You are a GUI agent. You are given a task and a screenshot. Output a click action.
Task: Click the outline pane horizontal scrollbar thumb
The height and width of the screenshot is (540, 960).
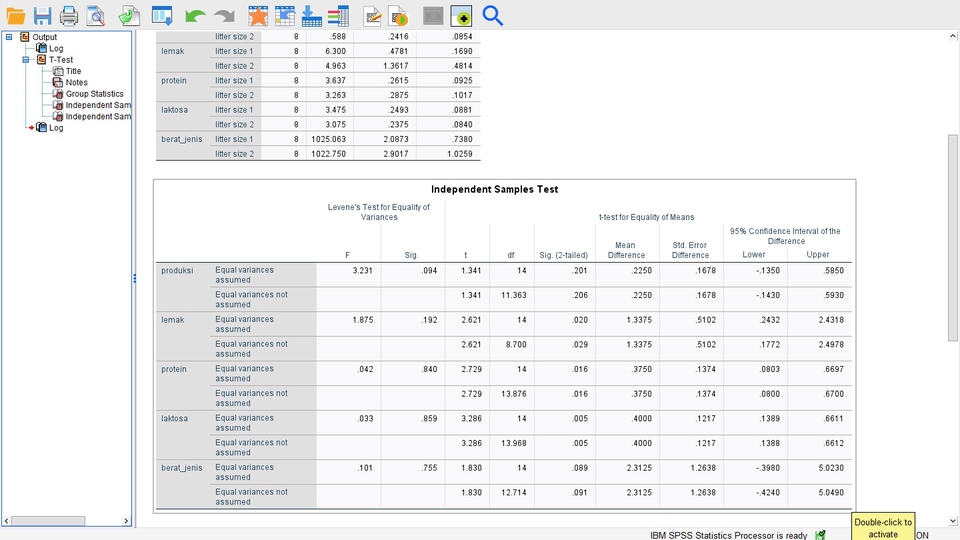48,521
